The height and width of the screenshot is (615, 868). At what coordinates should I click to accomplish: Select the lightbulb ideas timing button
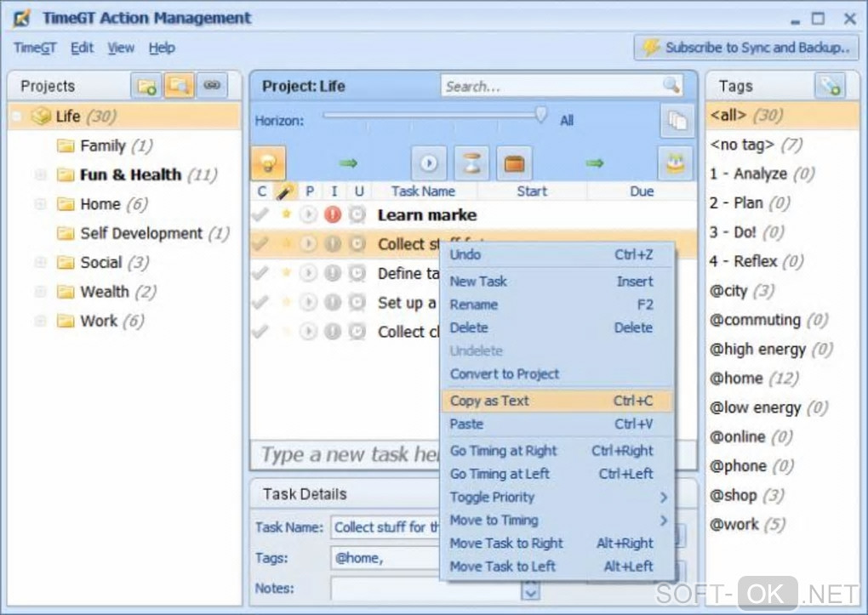[x=268, y=162]
